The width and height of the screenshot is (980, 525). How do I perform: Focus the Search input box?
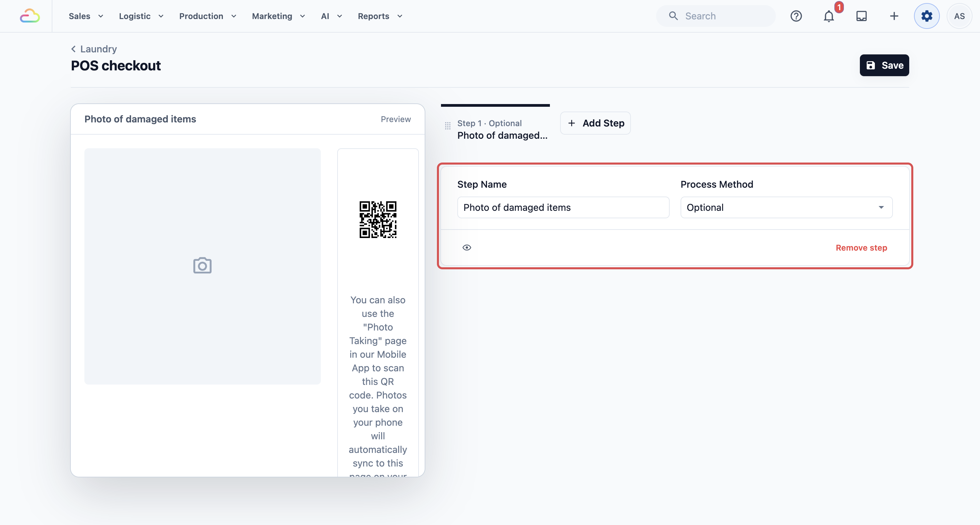click(715, 16)
